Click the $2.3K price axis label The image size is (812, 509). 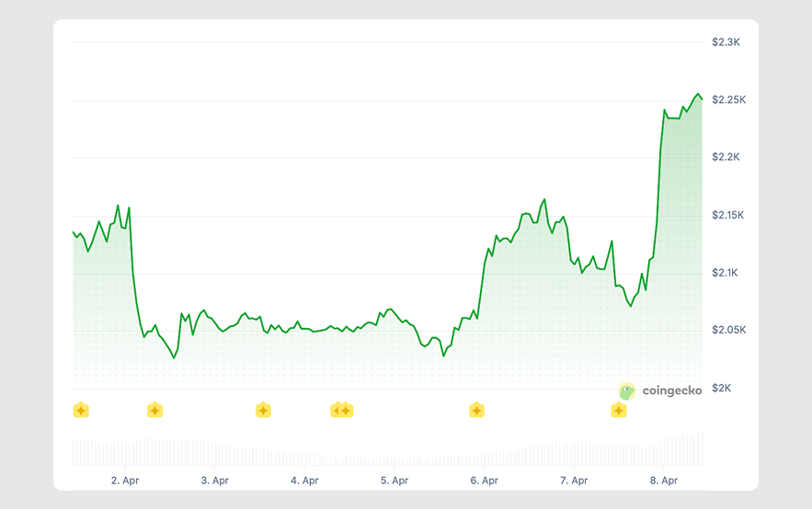[726, 42]
